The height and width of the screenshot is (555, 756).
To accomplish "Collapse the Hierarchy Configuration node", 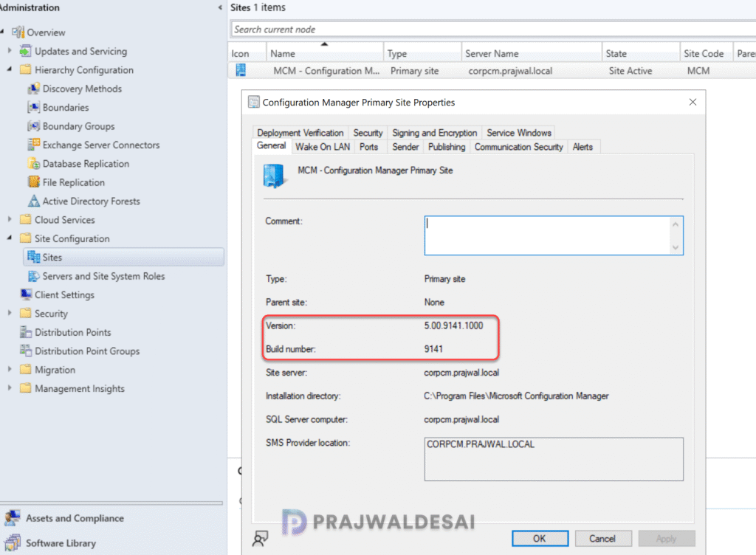I will [10, 69].
